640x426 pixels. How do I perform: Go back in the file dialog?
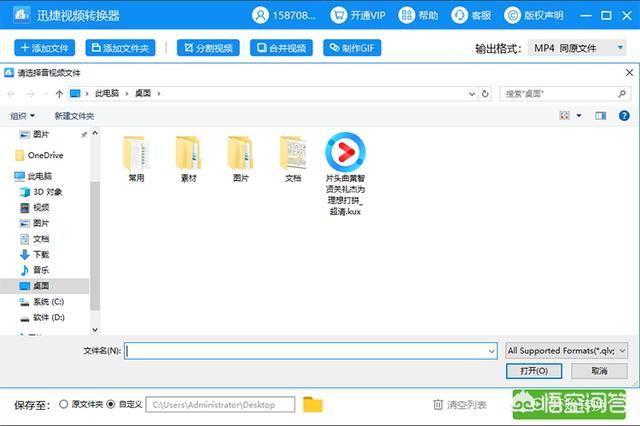11,94
